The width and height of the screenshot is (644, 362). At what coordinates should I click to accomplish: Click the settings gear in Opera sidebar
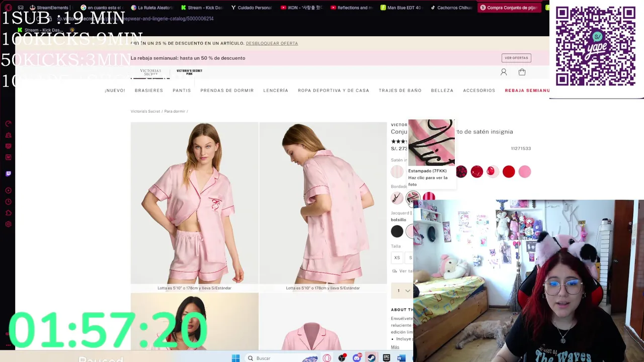click(8, 224)
